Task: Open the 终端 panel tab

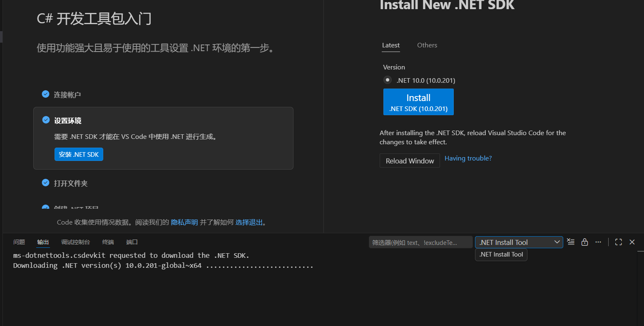Action: tap(108, 242)
